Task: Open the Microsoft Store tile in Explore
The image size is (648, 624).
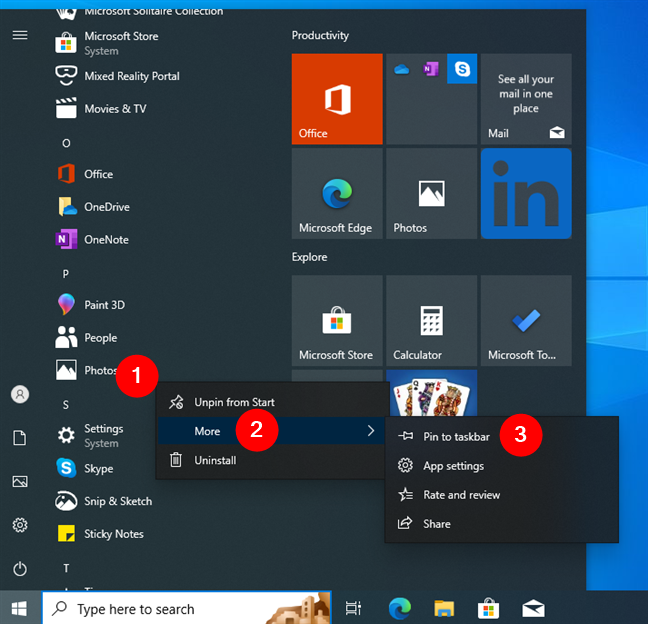Action: pos(337,321)
